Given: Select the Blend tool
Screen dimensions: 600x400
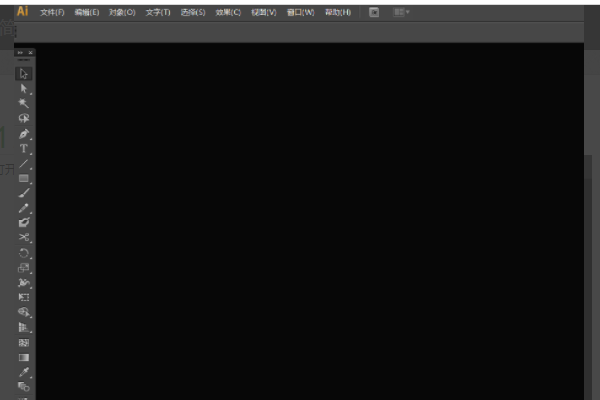Looking at the screenshot, I should pos(24,387).
